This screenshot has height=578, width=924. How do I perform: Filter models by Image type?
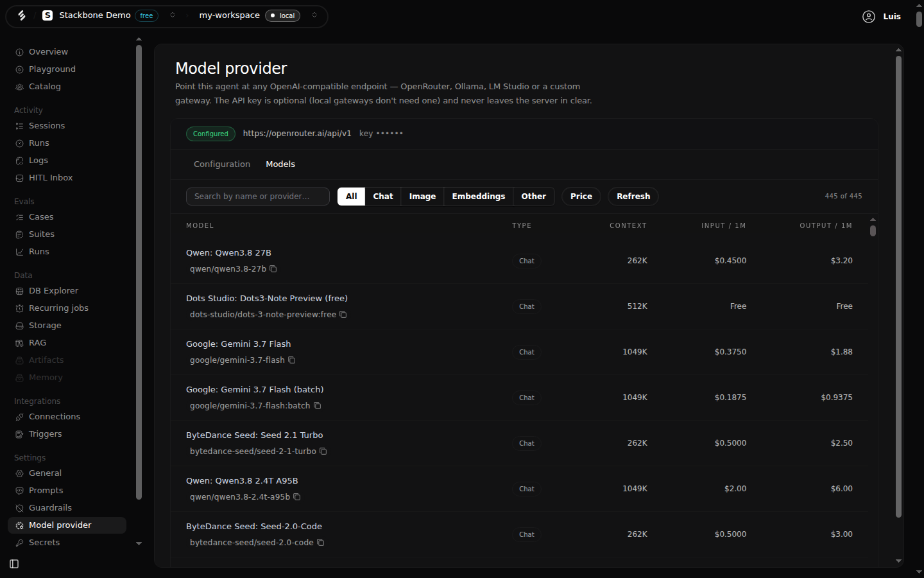422,197
